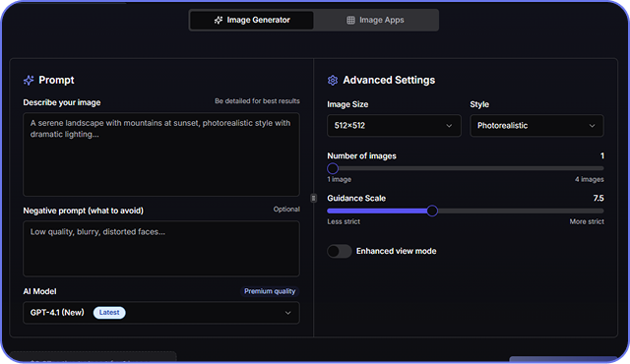The image size is (630, 364).
Task: Click the gear icon beside Advanced Settings
Action: (333, 81)
